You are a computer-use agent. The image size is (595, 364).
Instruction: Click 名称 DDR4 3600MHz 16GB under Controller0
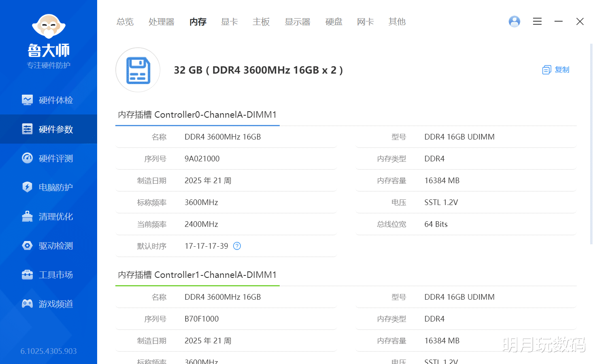[223, 137]
